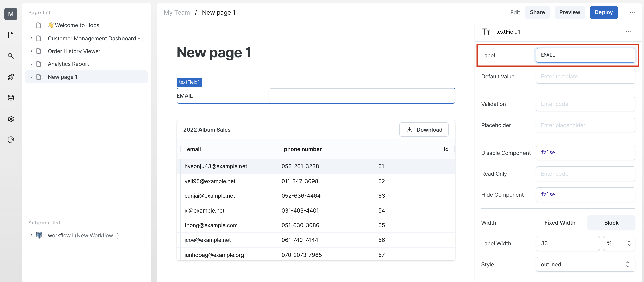Click the New page 1 heading
Viewport: 644px width, 282px height.
(214, 52)
